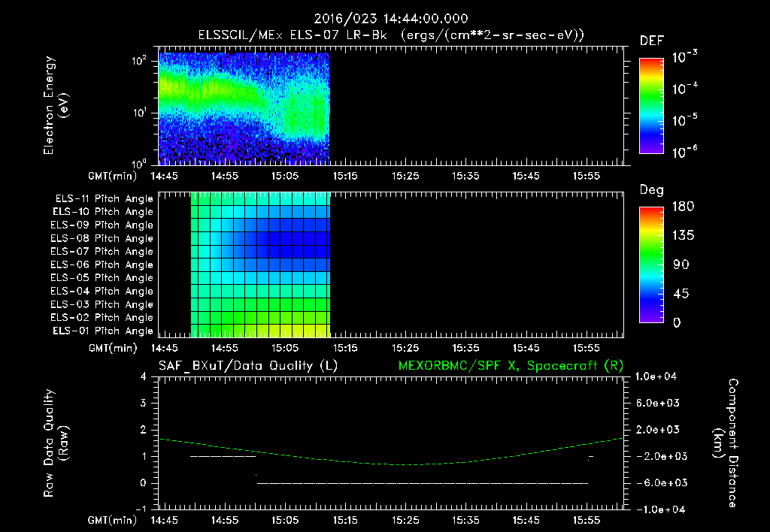Select the ELS-03 Pitch Angle row label
The image size is (770, 532).
tap(102, 304)
